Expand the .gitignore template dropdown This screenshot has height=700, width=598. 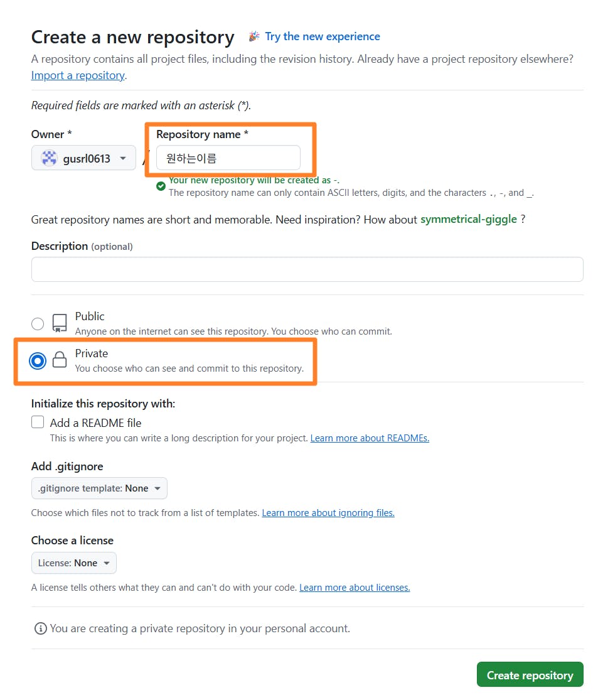click(x=100, y=488)
